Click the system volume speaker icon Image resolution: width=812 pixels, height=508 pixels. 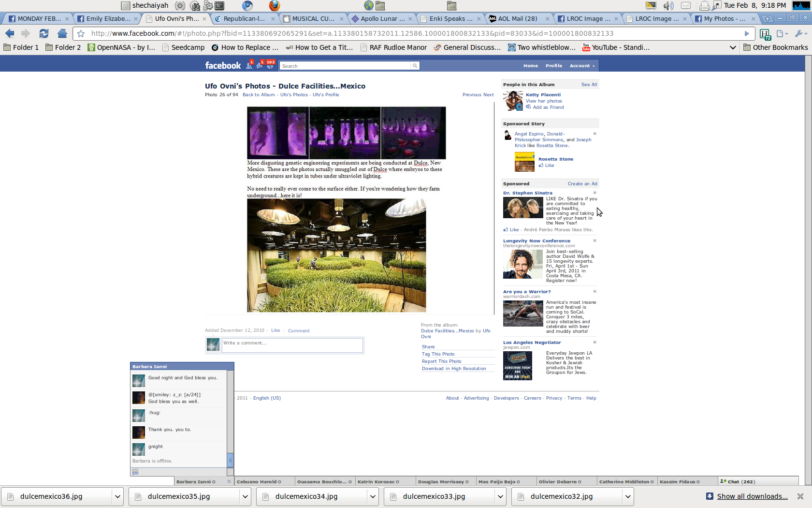click(x=668, y=5)
